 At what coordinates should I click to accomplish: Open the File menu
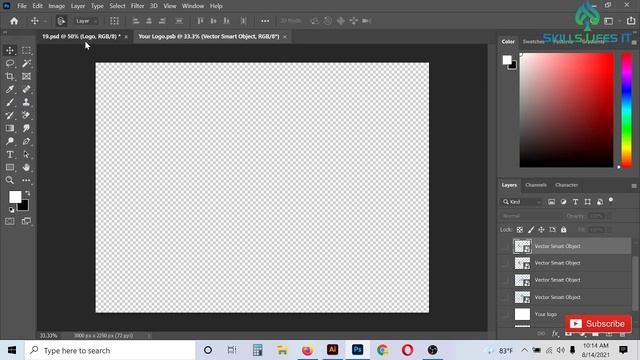click(x=22, y=6)
